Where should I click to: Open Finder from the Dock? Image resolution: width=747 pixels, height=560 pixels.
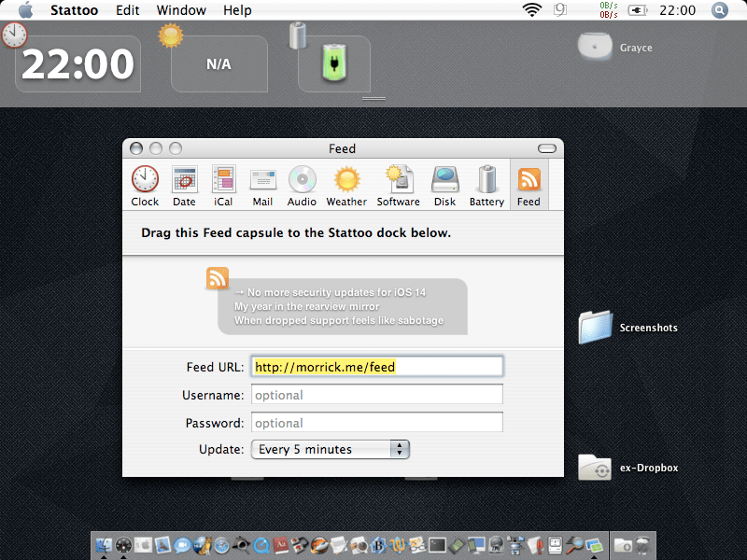click(104, 545)
